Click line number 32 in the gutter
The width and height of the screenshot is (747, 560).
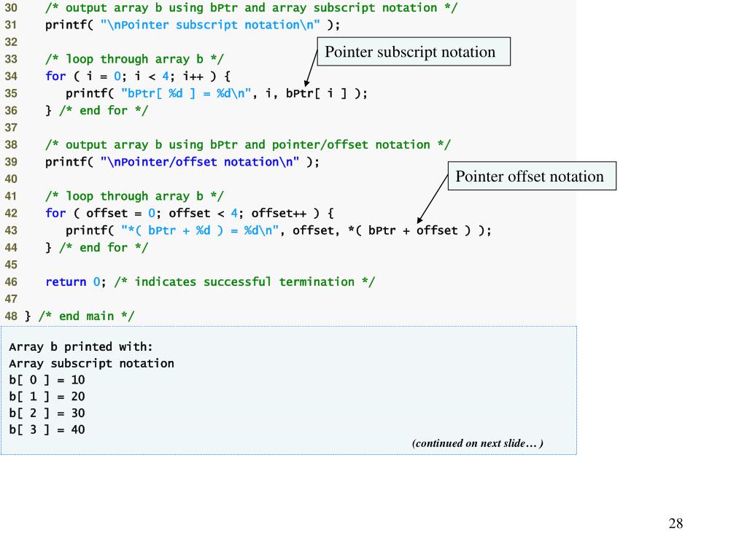point(11,42)
